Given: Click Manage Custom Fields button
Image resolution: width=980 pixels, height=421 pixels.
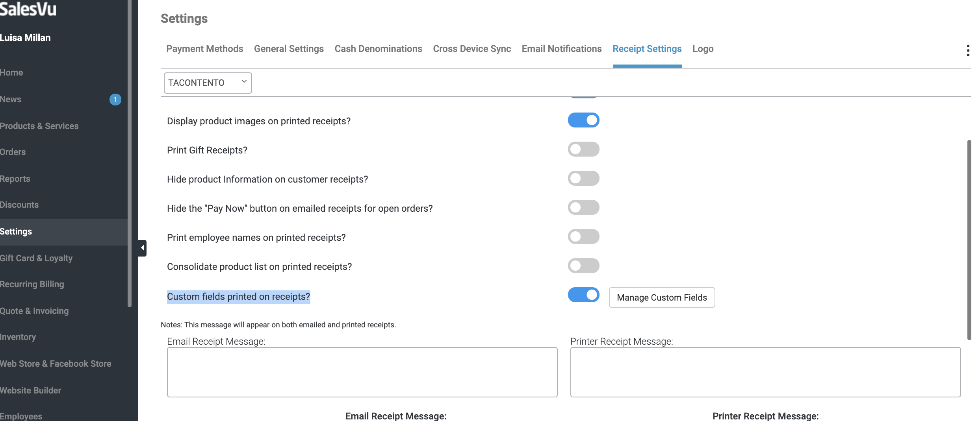Looking at the screenshot, I should tap(662, 297).
